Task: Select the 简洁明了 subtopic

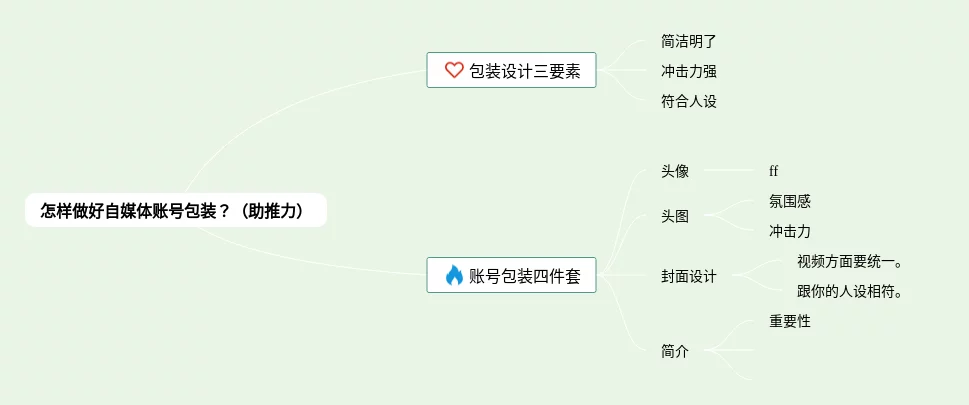Action: [688, 42]
